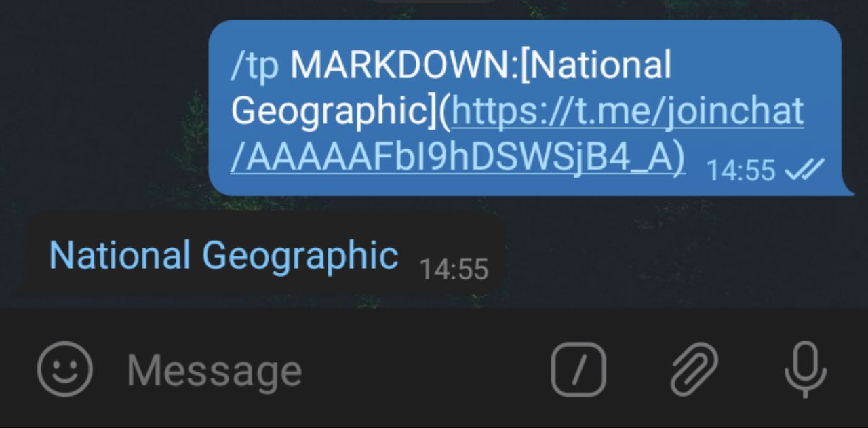868x428 pixels.
Task: Tap the double-check read receipt icon
Action: (x=804, y=170)
